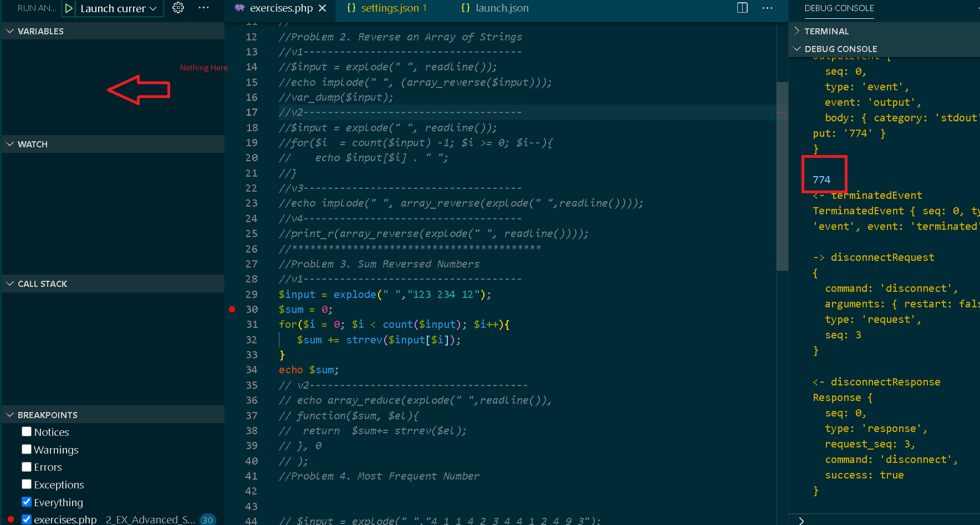
Task: Close the exercises.php tab
Action: (323, 8)
